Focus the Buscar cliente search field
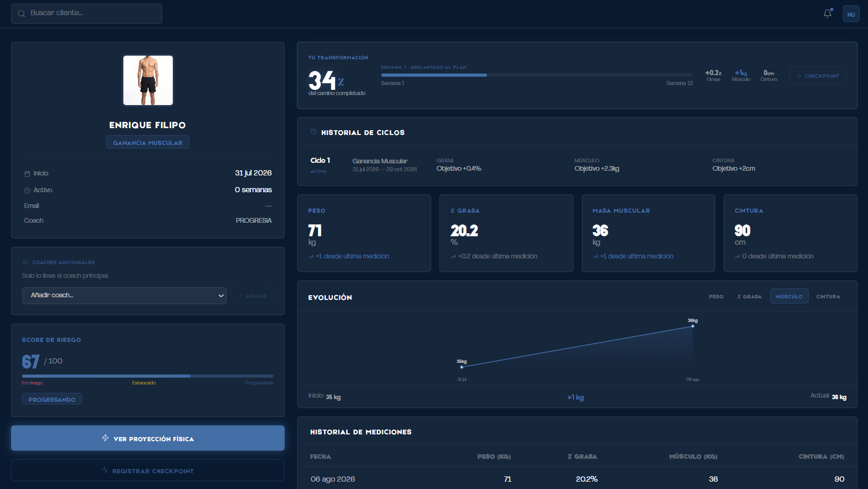 click(x=87, y=14)
